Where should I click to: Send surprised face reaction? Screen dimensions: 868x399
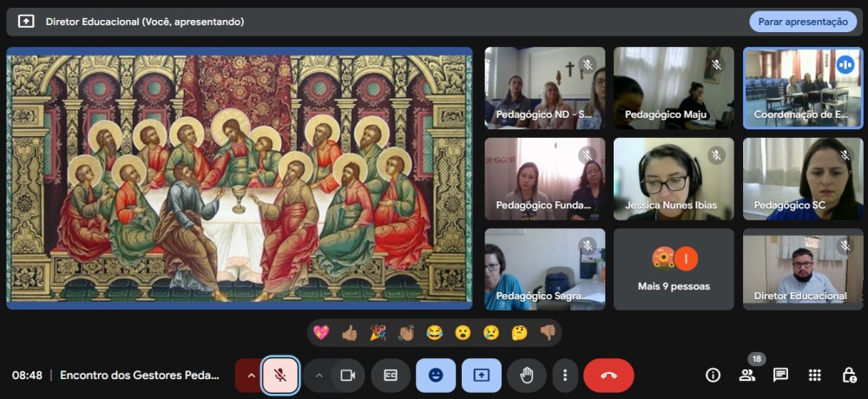pos(463,332)
